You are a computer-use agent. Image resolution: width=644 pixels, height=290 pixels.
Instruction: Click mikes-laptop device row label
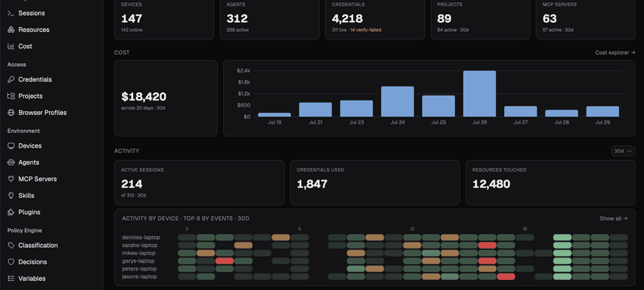click(x=139, y=253)
